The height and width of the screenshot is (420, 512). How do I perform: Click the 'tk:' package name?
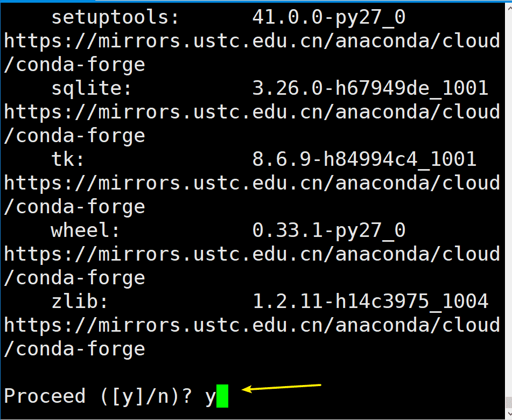click(x=67, y=160)
